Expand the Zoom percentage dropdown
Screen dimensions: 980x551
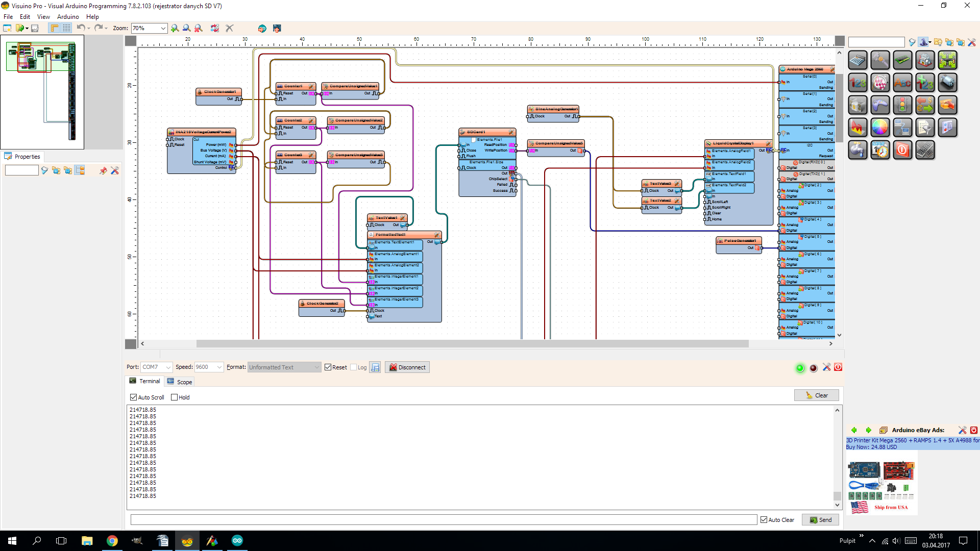[x=163, y=28]
